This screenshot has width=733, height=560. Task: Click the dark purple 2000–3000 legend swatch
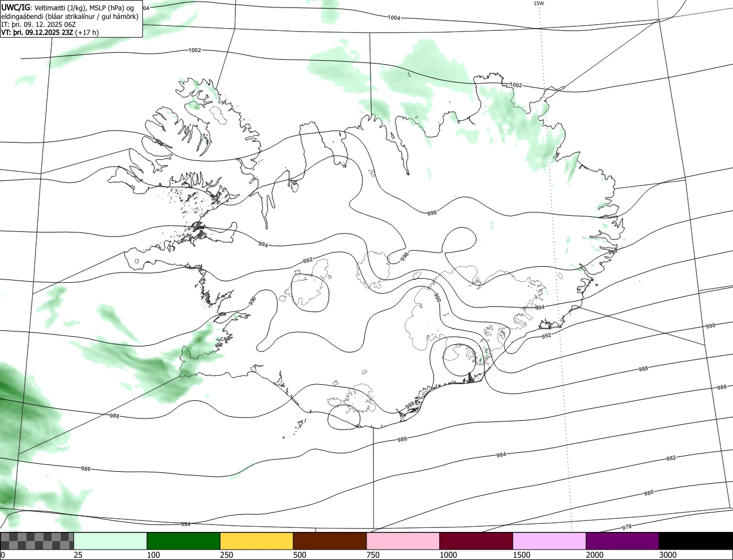tap(622, 541)
